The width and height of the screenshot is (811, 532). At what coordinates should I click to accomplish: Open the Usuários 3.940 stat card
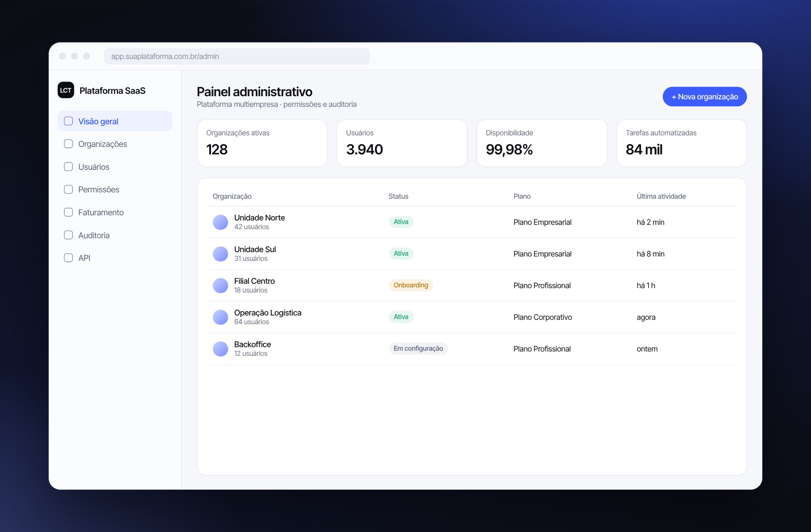pyautogui.click(x=402, y=143)
